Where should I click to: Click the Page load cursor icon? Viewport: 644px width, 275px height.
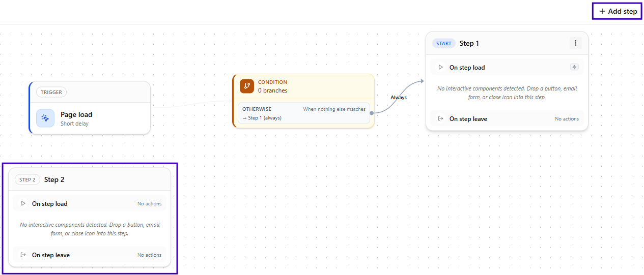coord(45,118)
